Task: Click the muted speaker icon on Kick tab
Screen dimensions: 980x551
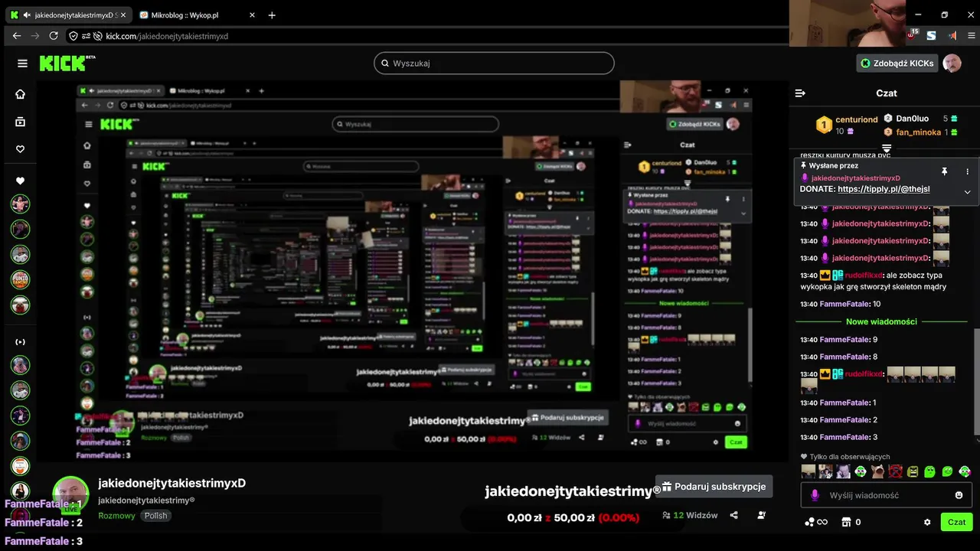Action: pyautogui.click(x=28, y=15)
